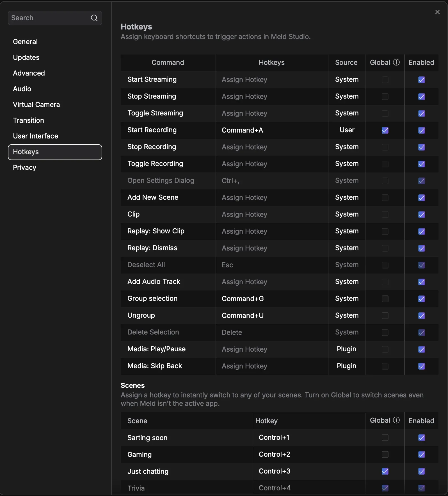The image size is (448, 496).
Task: Edit the Command+G hotkey for Group selection
Action: coord(272,299)
